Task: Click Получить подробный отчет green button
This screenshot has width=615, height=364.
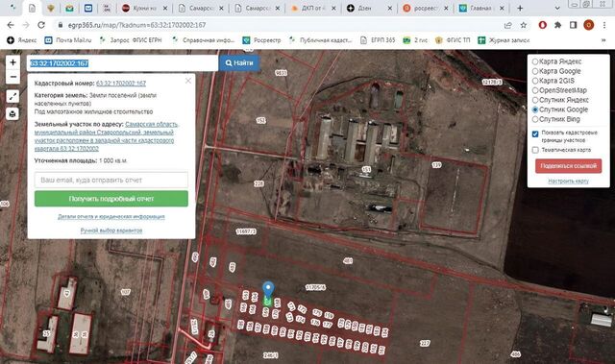Action: [x=111, y=199]
